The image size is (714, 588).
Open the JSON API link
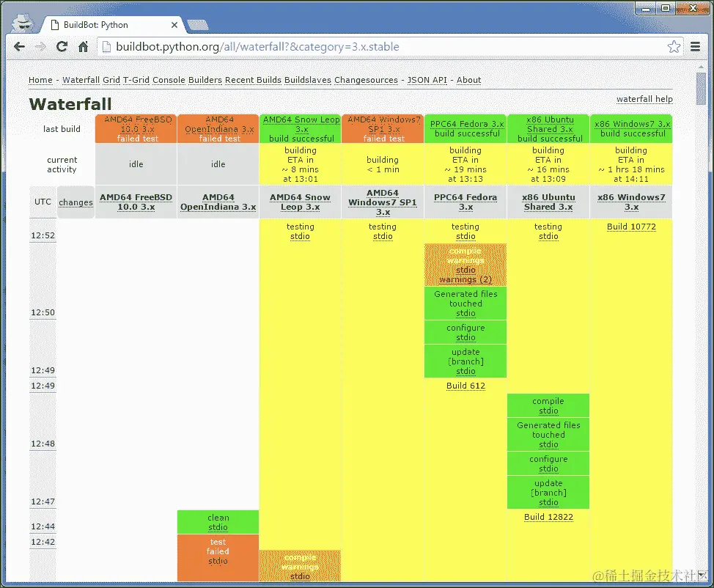tap(427, 80)
